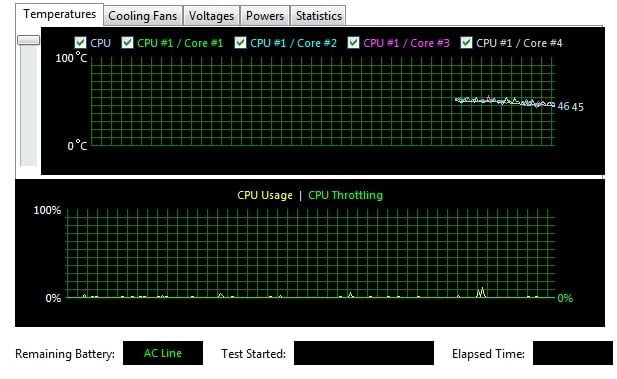This screenshot has width=617, height=379.
Task: Click the vertical slider handle beside the graph
Action: 29,40
